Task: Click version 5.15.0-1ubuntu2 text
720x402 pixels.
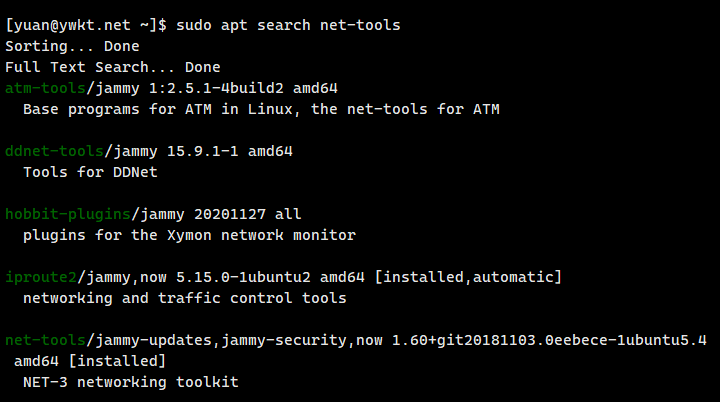Action: coord(243,277)
